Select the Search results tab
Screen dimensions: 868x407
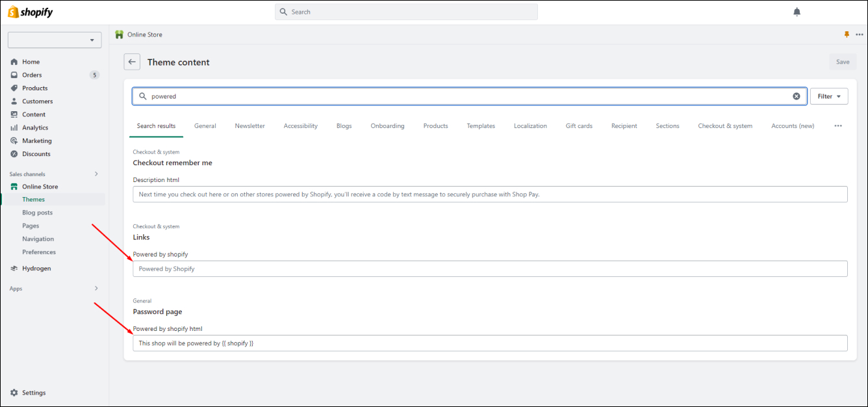click(x=156, y=126)
